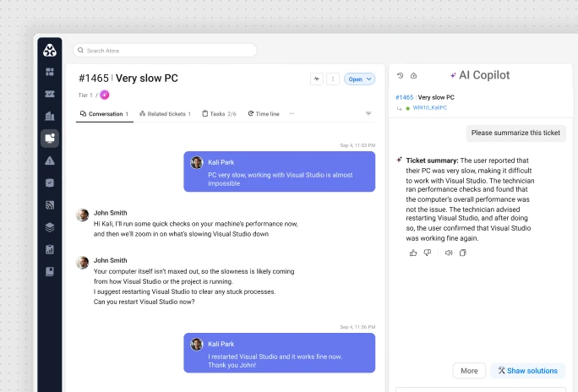Viewport: 578px width, 392px height.
Task: Open the tickets icon in the sidebar
Action: [50, 94]
